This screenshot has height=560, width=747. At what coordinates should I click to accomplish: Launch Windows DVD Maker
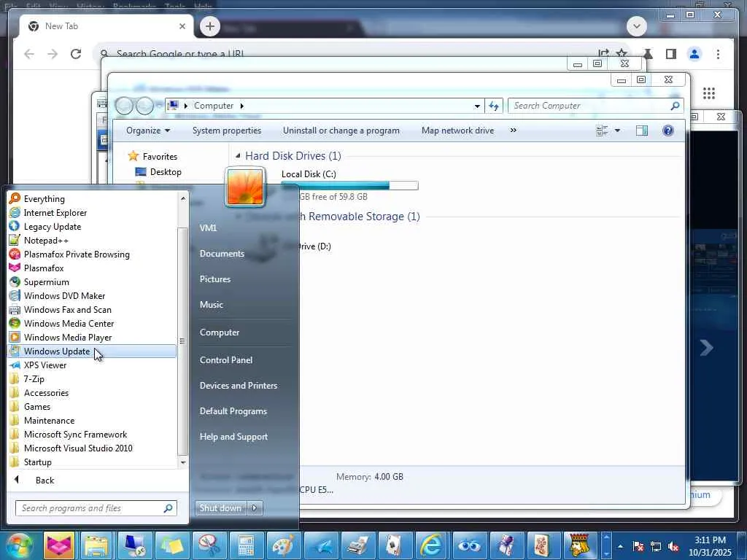(64, 295)
